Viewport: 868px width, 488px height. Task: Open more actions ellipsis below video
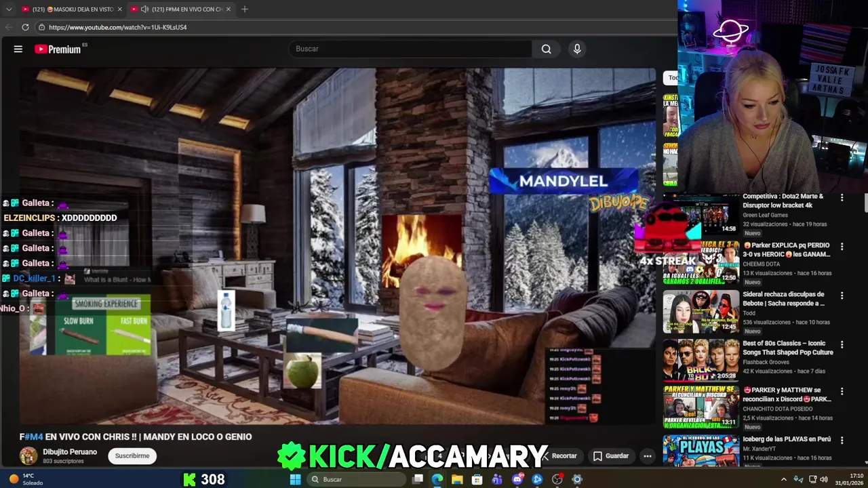point(648,455)
